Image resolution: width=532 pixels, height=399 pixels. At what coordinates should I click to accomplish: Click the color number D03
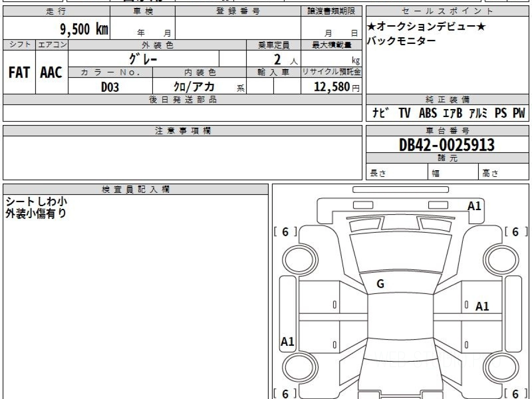tap(110, 87)
